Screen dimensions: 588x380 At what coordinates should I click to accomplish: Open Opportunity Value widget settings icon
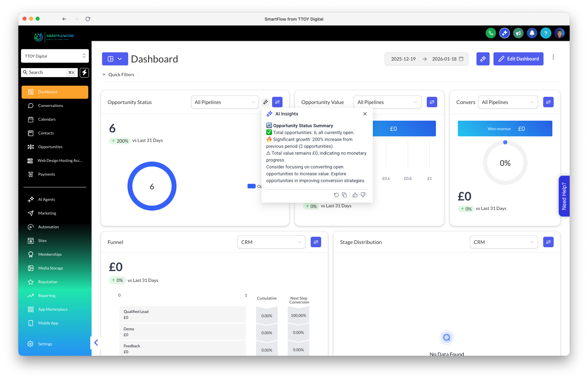(432, 102)
